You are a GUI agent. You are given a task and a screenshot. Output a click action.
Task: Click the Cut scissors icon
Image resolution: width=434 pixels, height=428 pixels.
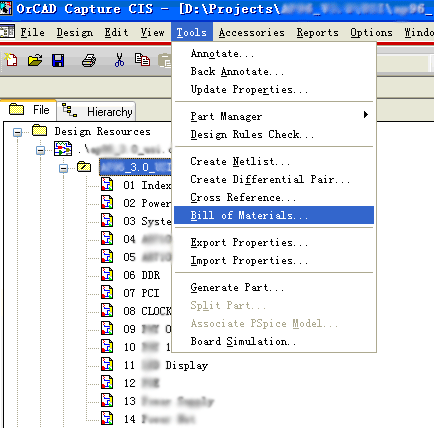119,60
